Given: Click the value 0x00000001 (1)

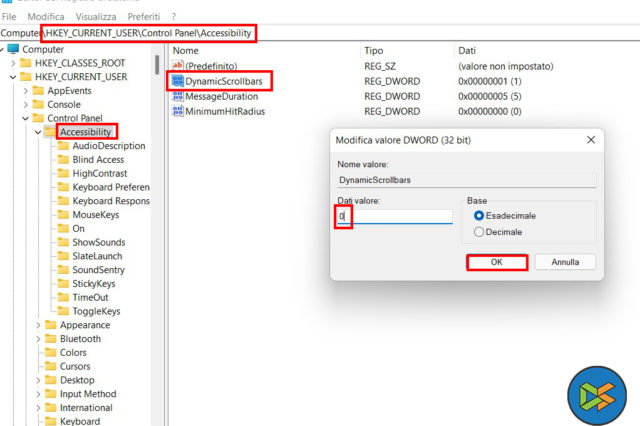Looking at the screenshot, I should pos(490,81).
